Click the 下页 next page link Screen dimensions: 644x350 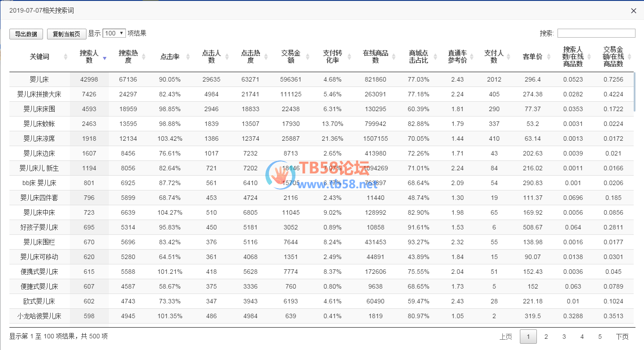[x=622, y=337]
